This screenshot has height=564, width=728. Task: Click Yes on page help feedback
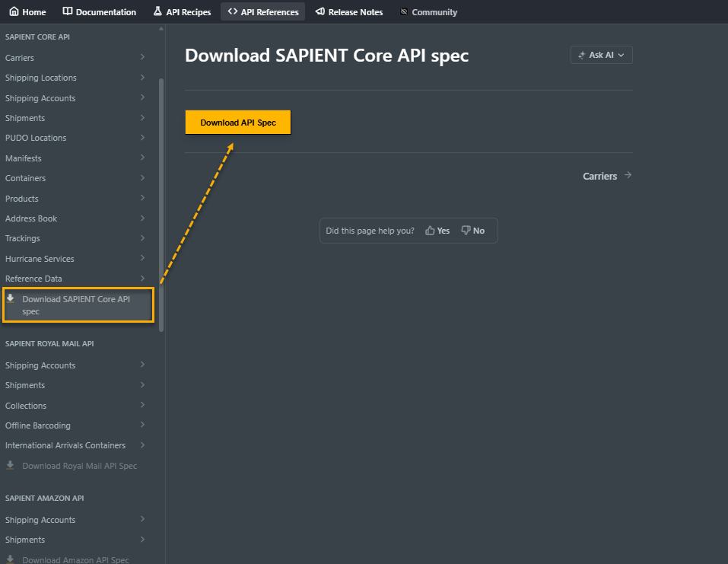(437, 231)
